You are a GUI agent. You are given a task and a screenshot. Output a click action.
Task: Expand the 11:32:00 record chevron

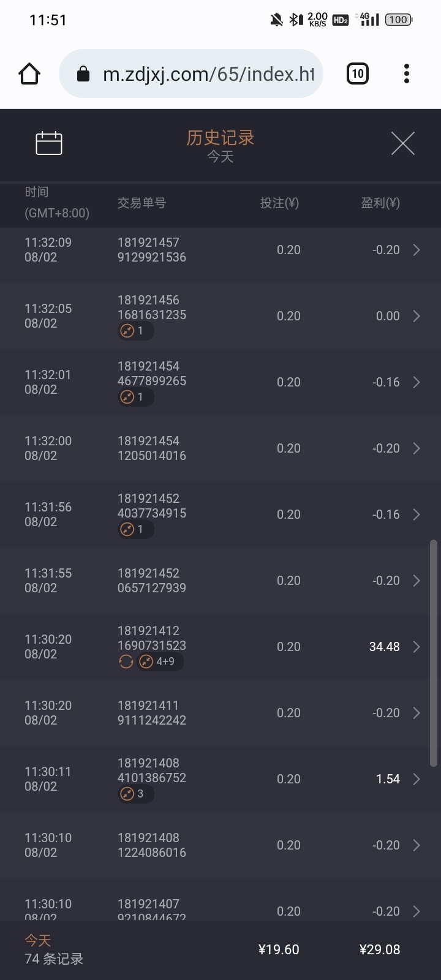pos(417,448)
